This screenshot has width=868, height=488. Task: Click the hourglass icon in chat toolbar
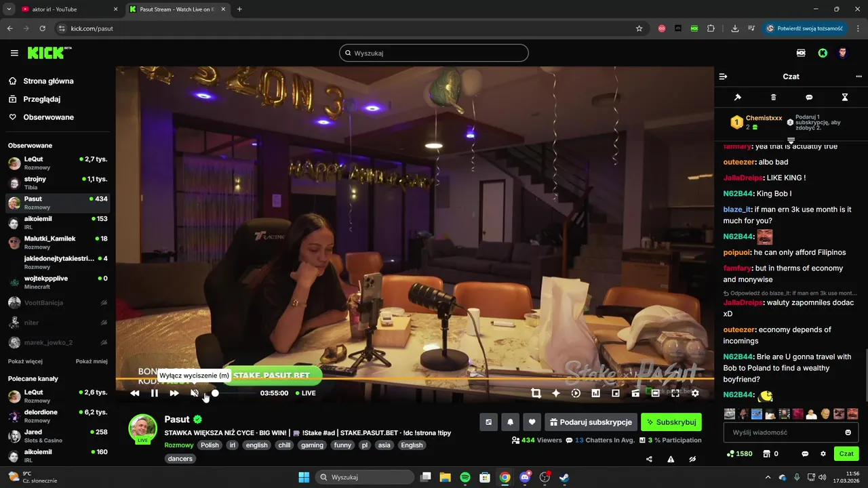(845, 98)
